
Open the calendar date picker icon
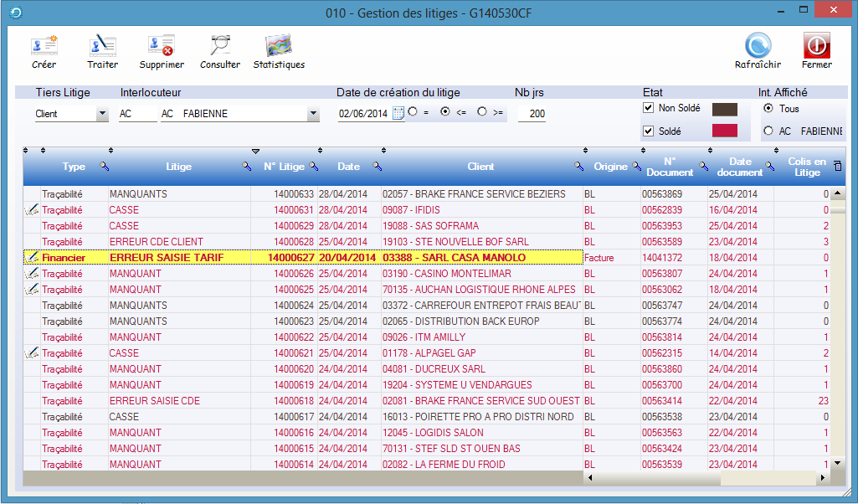(398, 114)
